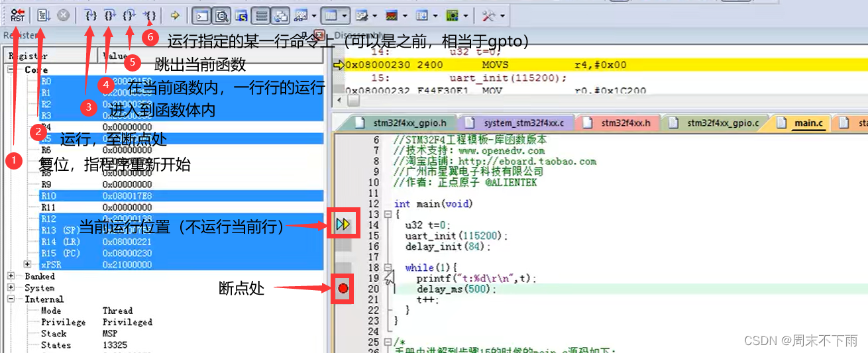This screenshot has width=868, height=353.
Task: Expand the xPSR register node
Action: click(x=27, y=265)
